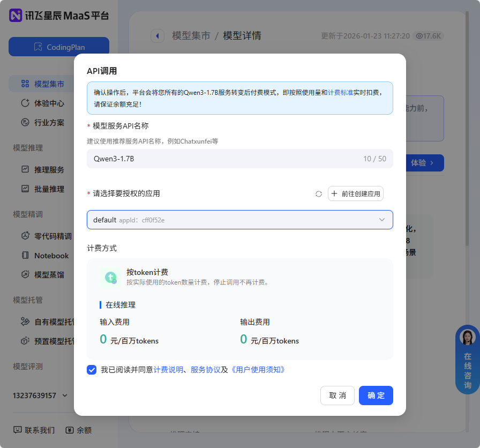480x448 pixels.
Task: Click the back arrow beside 模型集市 breadcrumb
Action: 157,36
